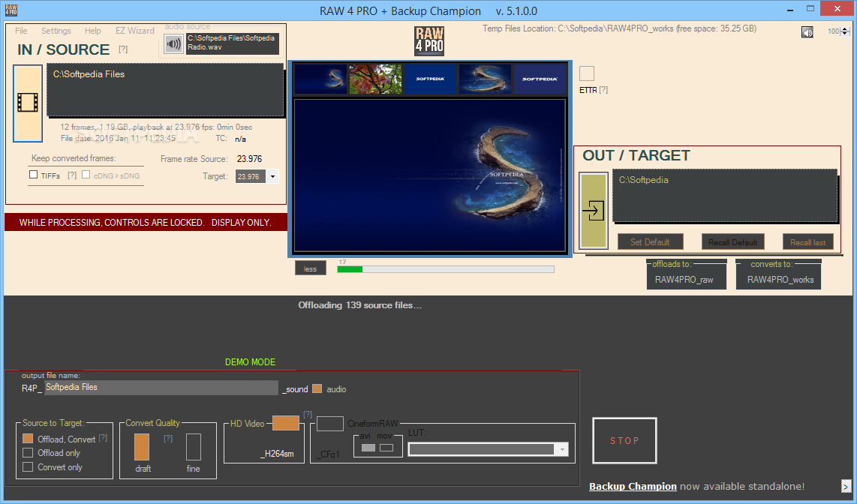857x504 pixels.
Task: Open the Target frame rate dropdown
Action: [x=272, y=176]
